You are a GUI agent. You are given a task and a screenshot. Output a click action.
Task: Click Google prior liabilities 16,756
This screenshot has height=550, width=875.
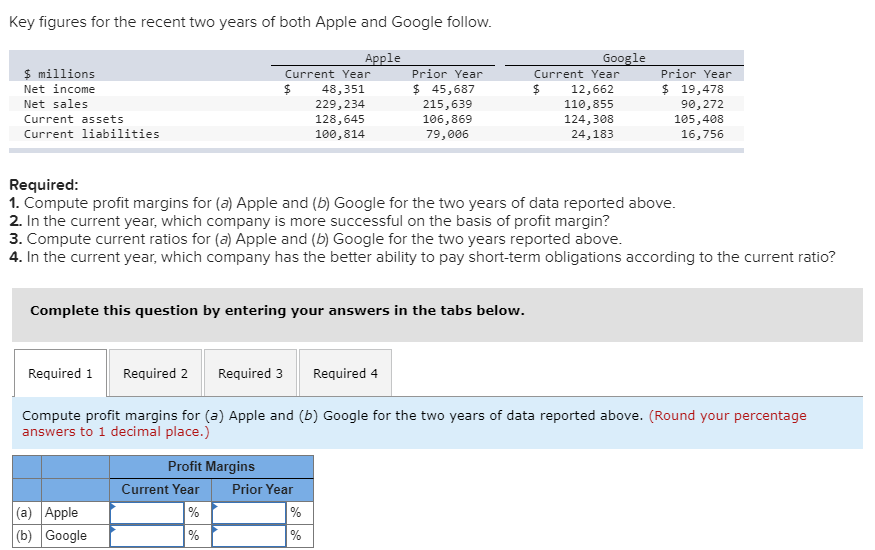(x=702, y=134)
